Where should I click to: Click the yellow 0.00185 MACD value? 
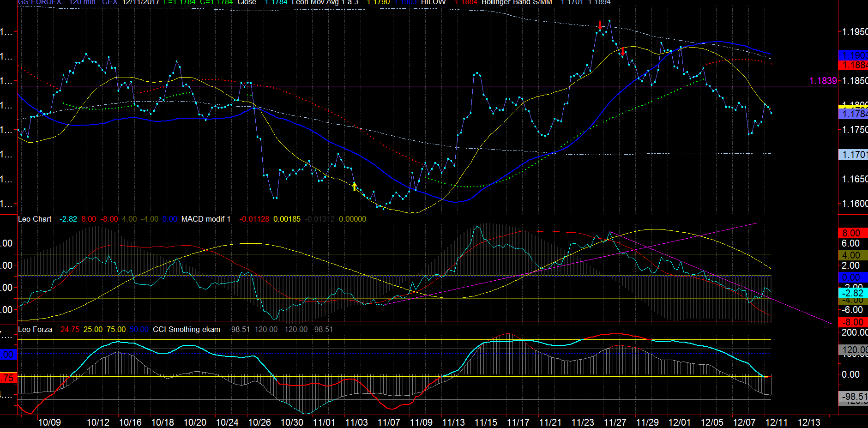(287, 219)
